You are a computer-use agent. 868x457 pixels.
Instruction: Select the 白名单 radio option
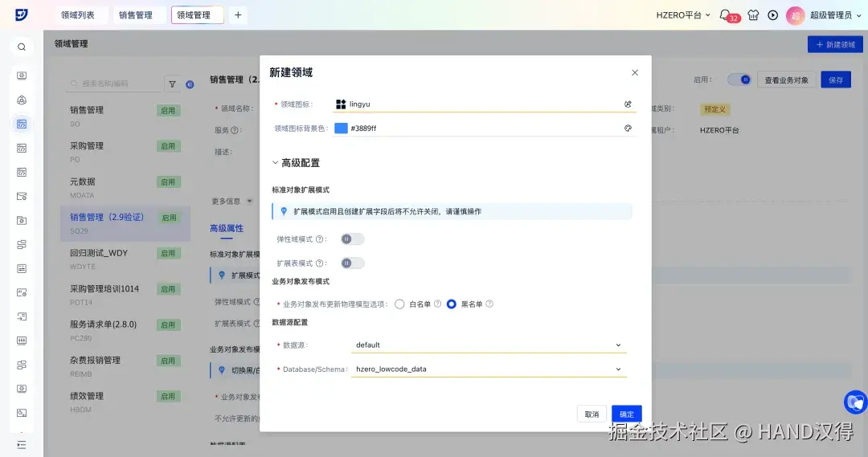point(399,304)
